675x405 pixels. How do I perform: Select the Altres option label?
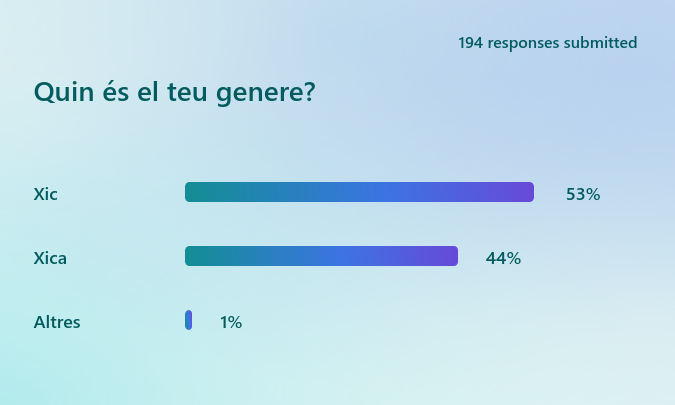[57, 322]
